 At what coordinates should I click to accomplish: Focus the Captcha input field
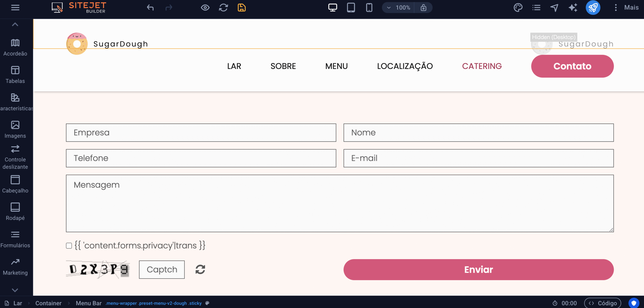tap(162, 269)
